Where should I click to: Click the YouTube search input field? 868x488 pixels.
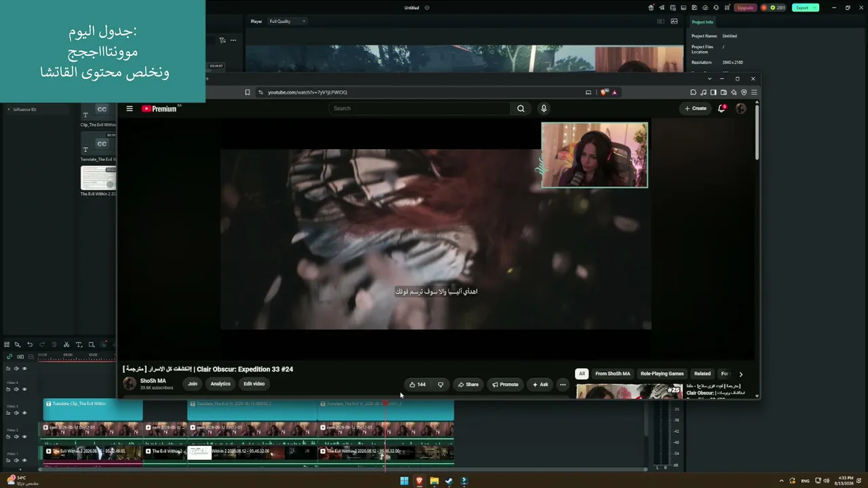[419, 108]
